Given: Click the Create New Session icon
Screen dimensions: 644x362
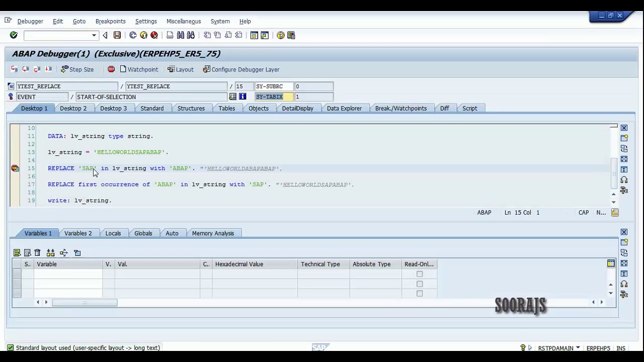Looking at the screenshot, I should click(x=254, y=35).
